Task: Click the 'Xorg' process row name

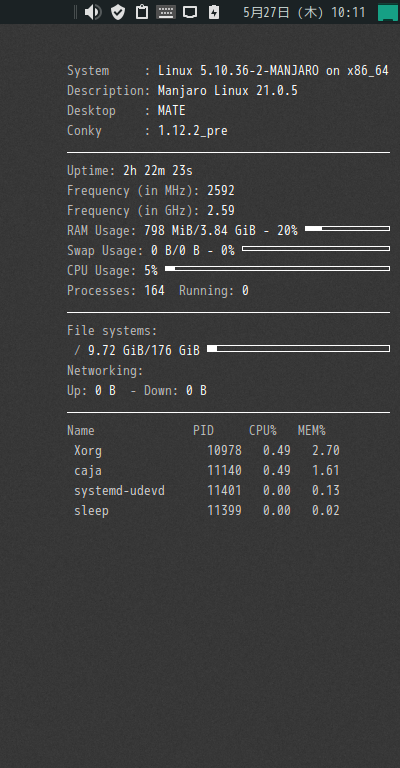Action: (x=88, y=451)
